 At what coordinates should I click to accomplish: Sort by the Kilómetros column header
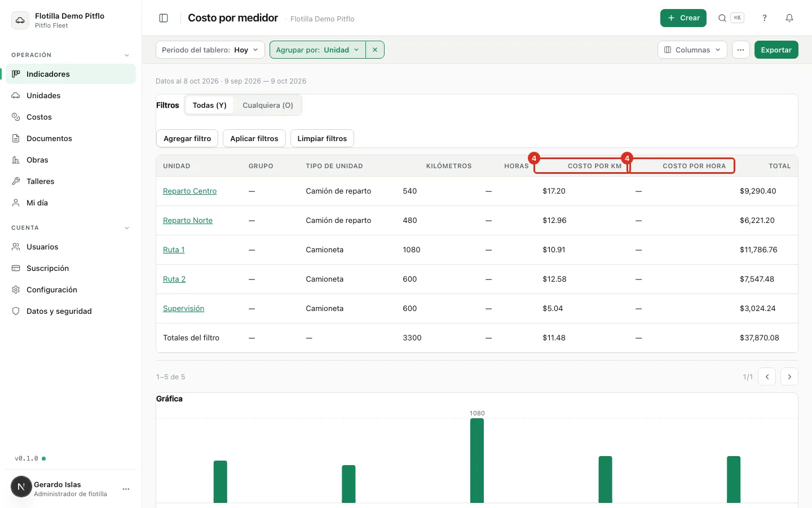click(449, 166)
